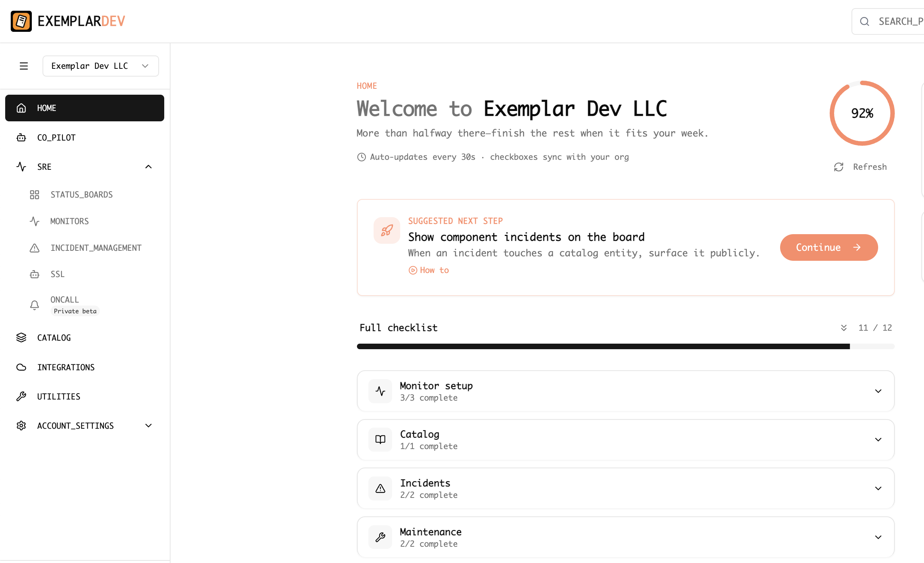Expand the Monitor setup checklist section
924x563 pixels.
click(x=878, y=391)
